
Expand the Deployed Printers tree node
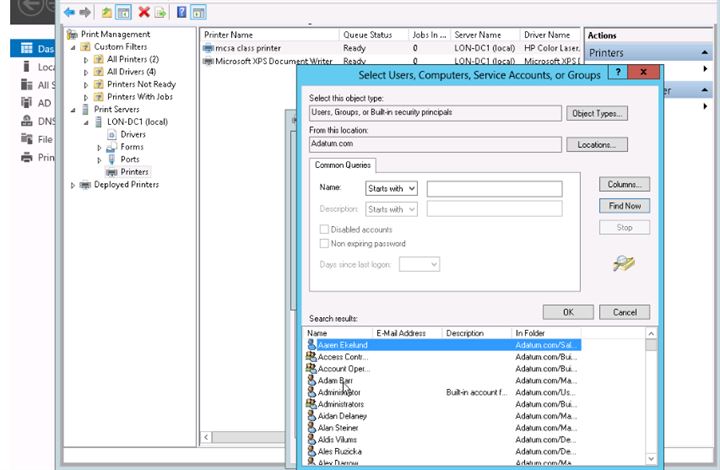(x=73, y=185)
